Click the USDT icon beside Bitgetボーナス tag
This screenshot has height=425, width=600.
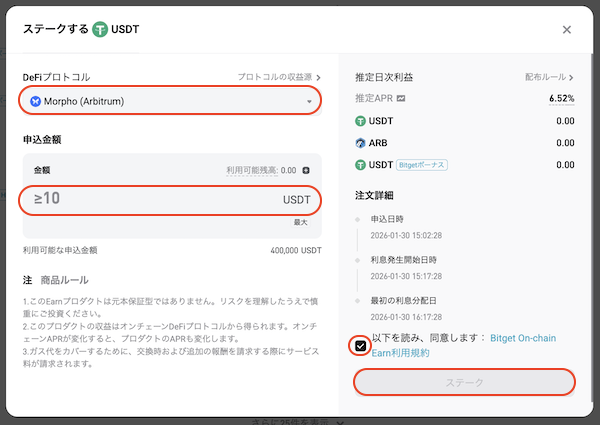coord(361,165)
